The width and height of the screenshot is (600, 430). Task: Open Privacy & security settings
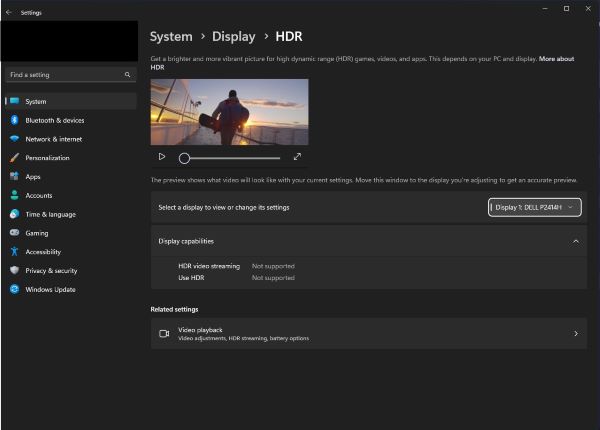[51, 271]
